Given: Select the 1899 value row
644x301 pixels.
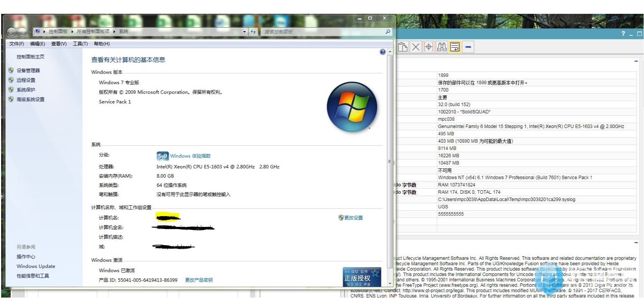Looking at the screenshot, I should (x=537, y=75).
